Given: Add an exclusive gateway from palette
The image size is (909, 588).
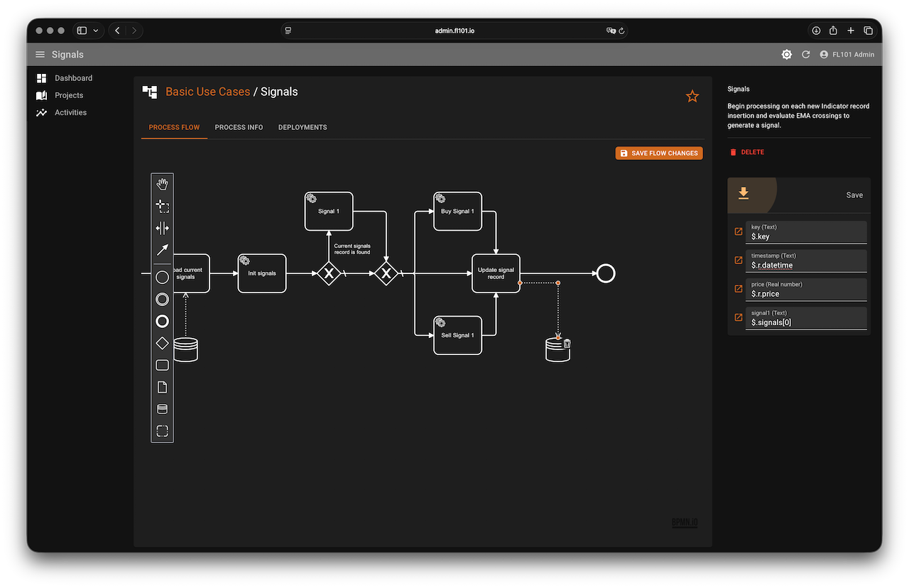Looking at the screenshot, I should pyautogui.click(x=162, y=343).
